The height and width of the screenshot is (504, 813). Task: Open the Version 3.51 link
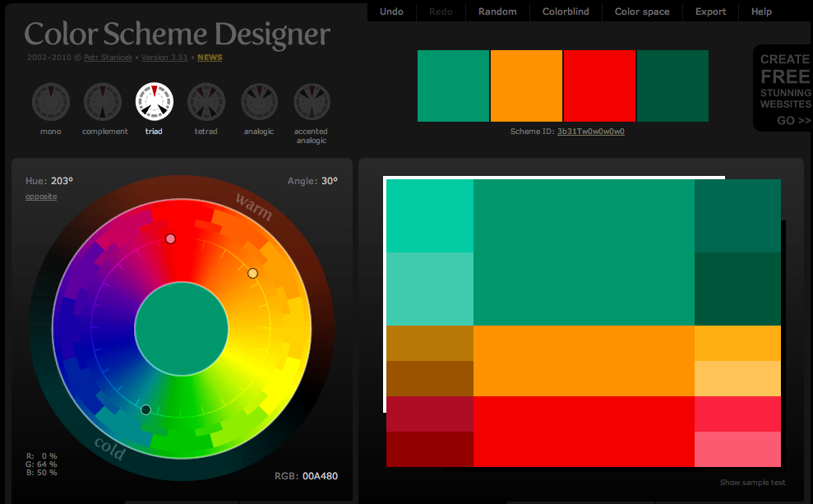point(164,58)
